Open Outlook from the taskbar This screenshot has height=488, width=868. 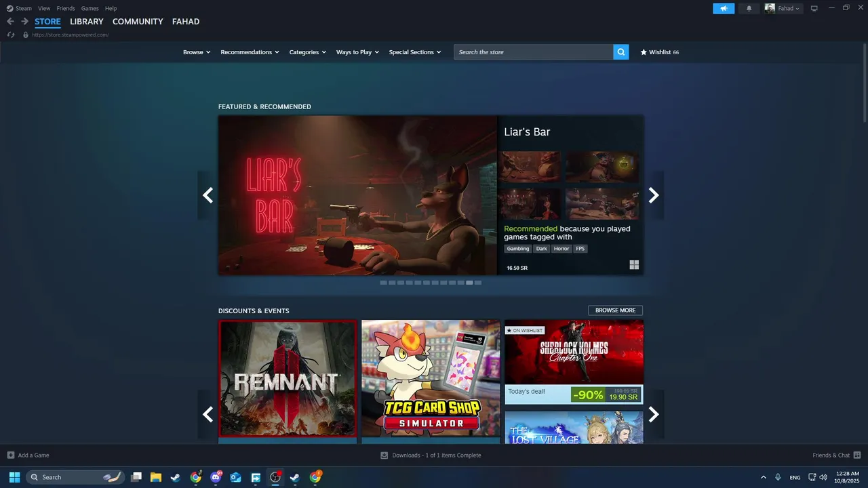point(235,477)
